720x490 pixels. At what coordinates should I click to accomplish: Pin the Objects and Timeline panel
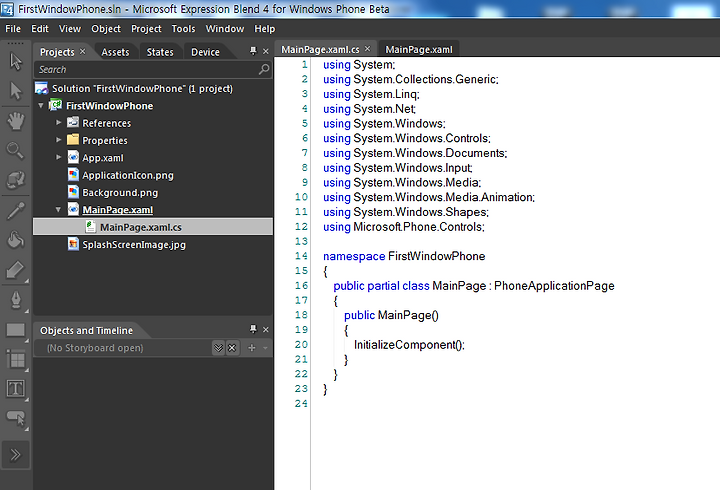coord(253,329)
